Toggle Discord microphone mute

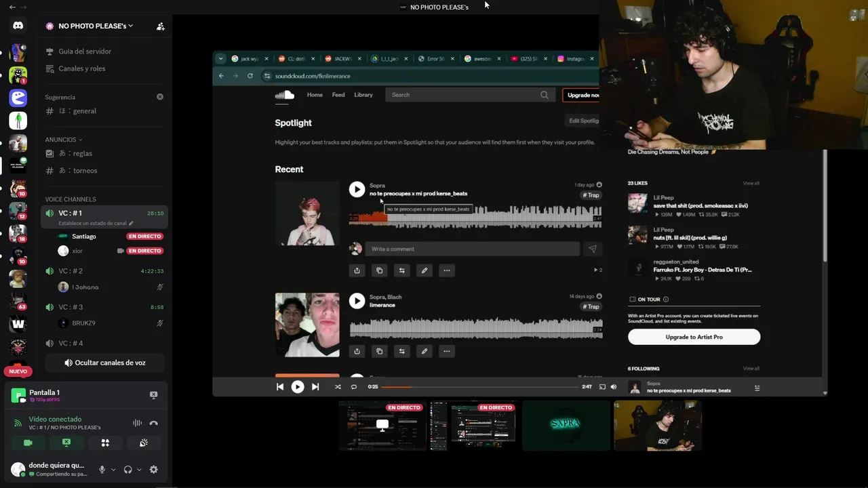click(x=102, y=470)
